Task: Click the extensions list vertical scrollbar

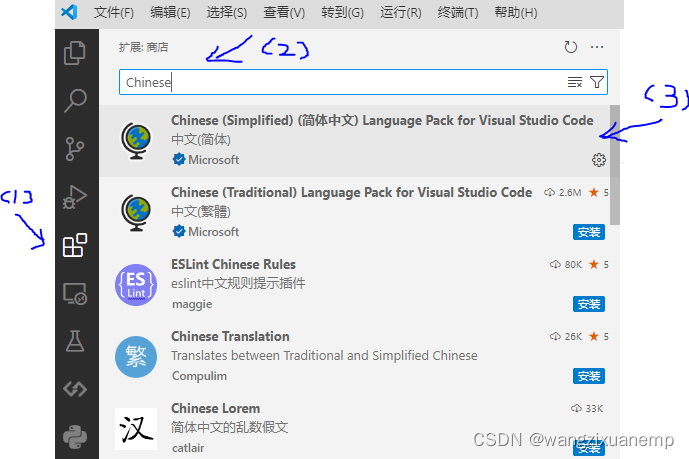Action: click(615, 165)
